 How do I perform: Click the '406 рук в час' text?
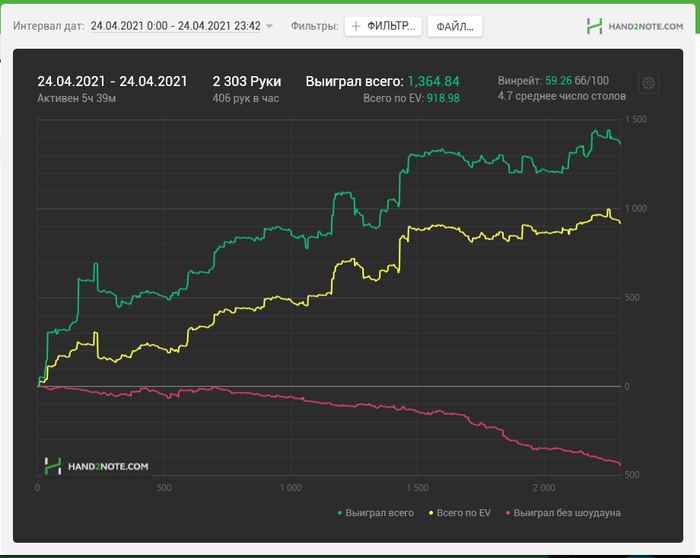click(x=246, y=98)
